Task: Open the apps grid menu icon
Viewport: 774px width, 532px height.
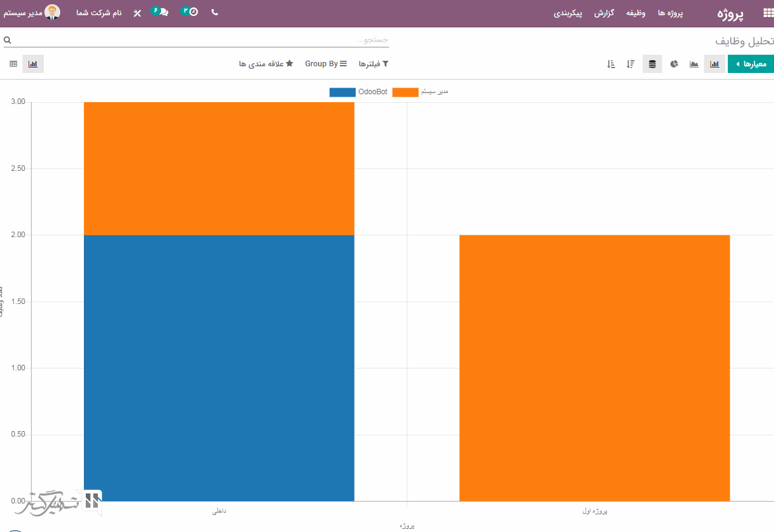Action: coord(769,13)
